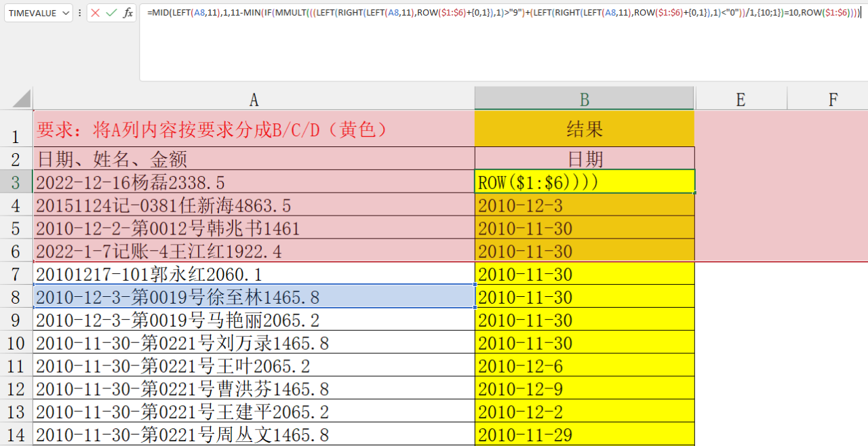This screenshot has width=868, height=446.
Task: Open the Name Box dropdown arrow
Action: click(x=65, y=13)
